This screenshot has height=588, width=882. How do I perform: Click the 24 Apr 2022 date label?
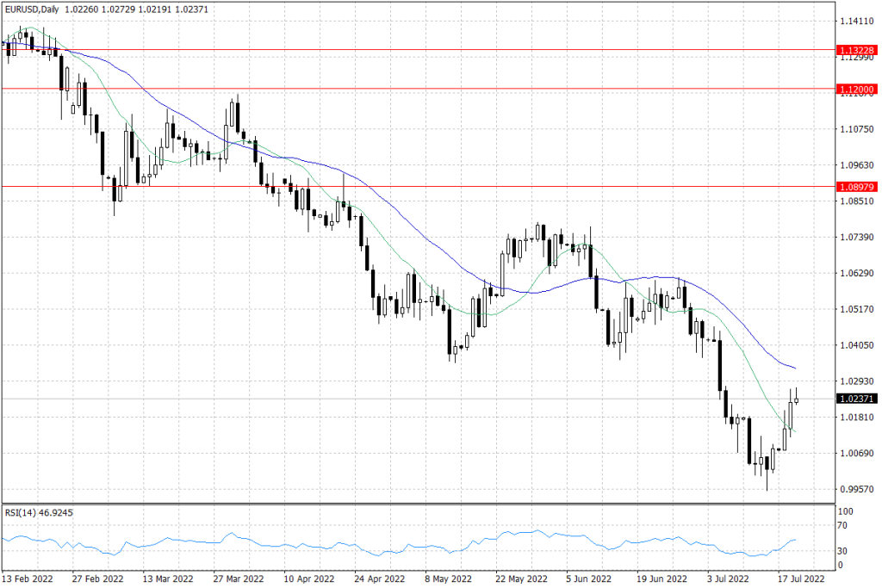tap(379, 579)
